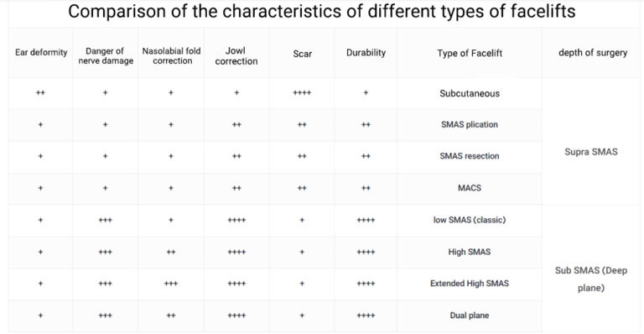This screenshot has width=644, height=334.
Task: Click the MACS facelift cell
Action: point(470,188)
